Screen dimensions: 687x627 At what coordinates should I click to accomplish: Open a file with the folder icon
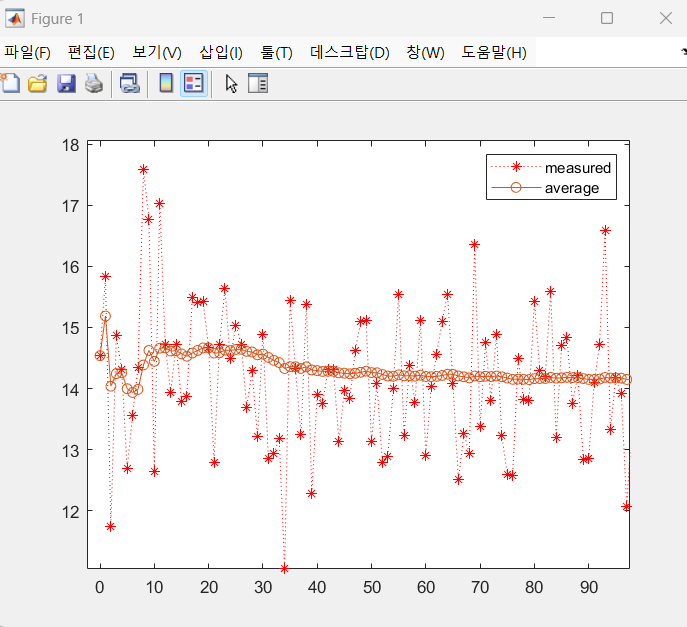(x=38, y=83)
